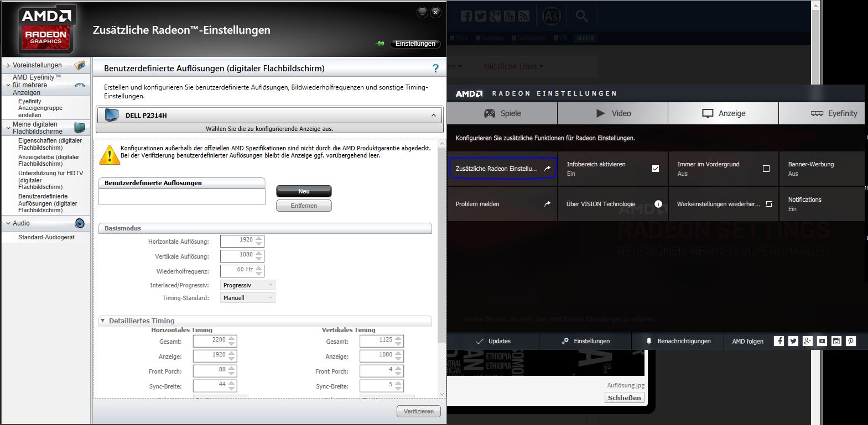Image resolution: width=868 pixels, height=425 pixels.
Task: Open Benachrichtigungen in the Radeon footer
Action: (678, 341)
